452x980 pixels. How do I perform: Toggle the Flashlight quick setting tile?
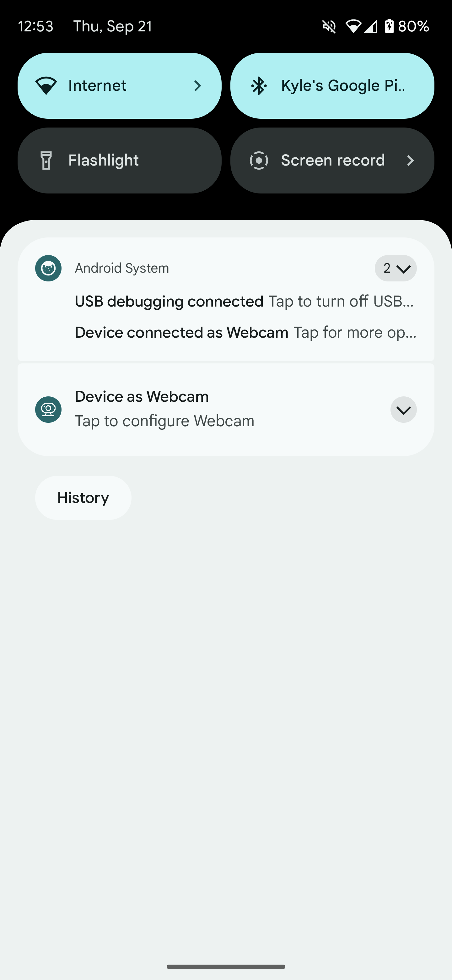click(x=119, y=160)
